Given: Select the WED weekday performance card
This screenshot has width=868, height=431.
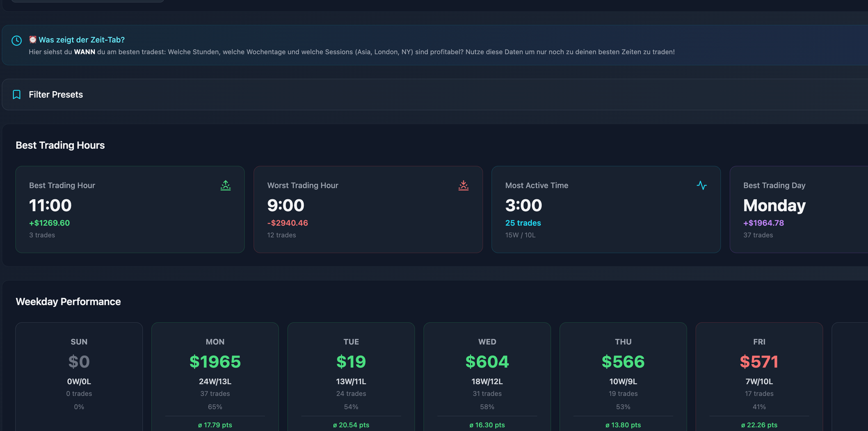Looking at the screenshot, I should 487,377.
